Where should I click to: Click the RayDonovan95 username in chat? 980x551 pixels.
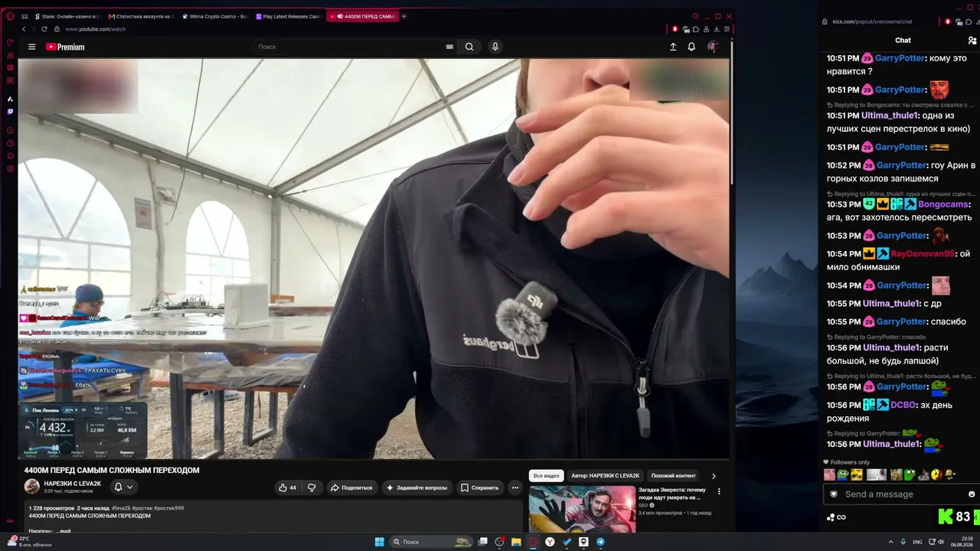(923, 254)
